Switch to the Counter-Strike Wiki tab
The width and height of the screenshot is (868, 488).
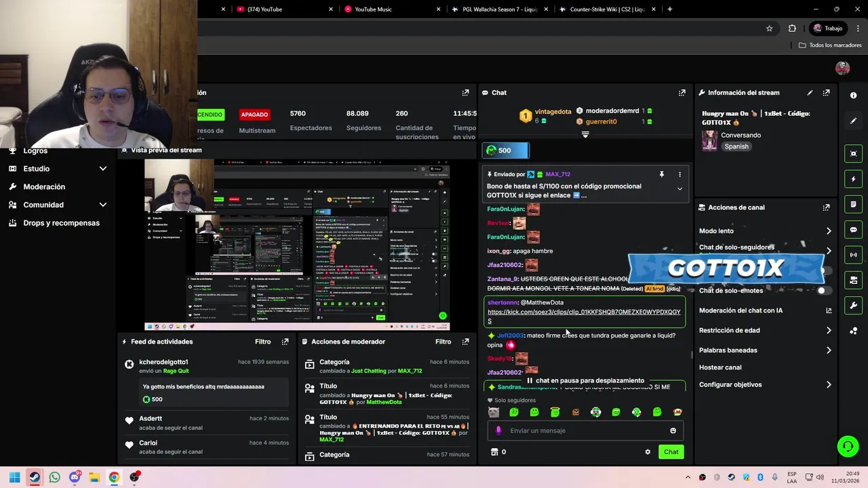[x=606, y=9]
